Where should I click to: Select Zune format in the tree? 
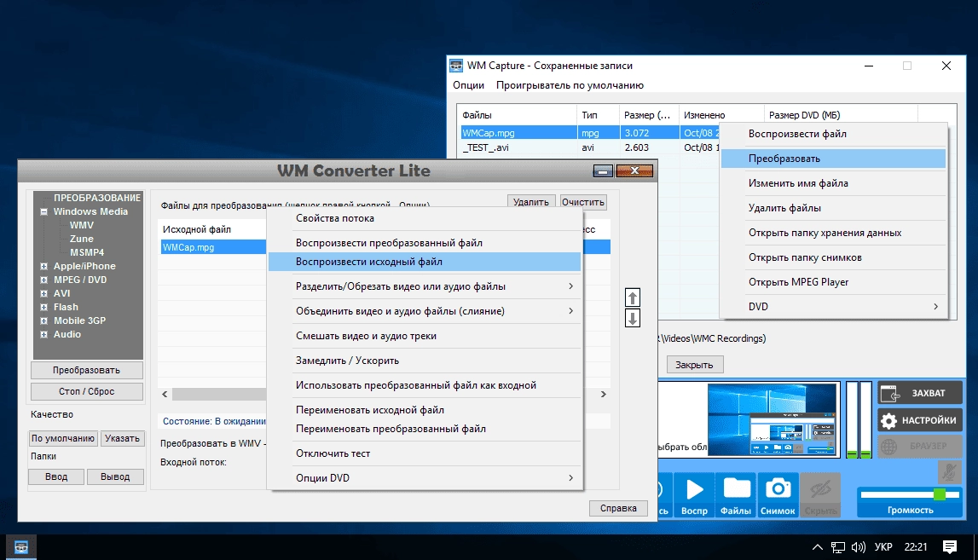pos(82,239)
